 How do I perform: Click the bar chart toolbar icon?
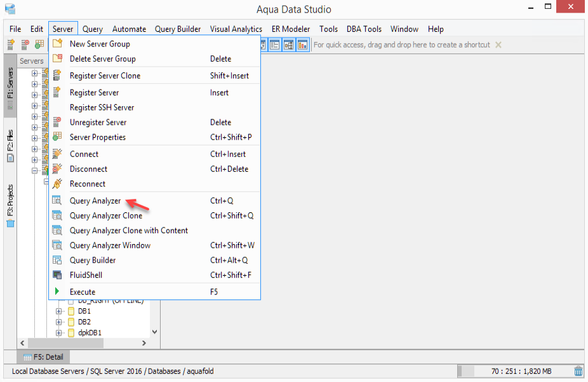click(x=302, y=45)
